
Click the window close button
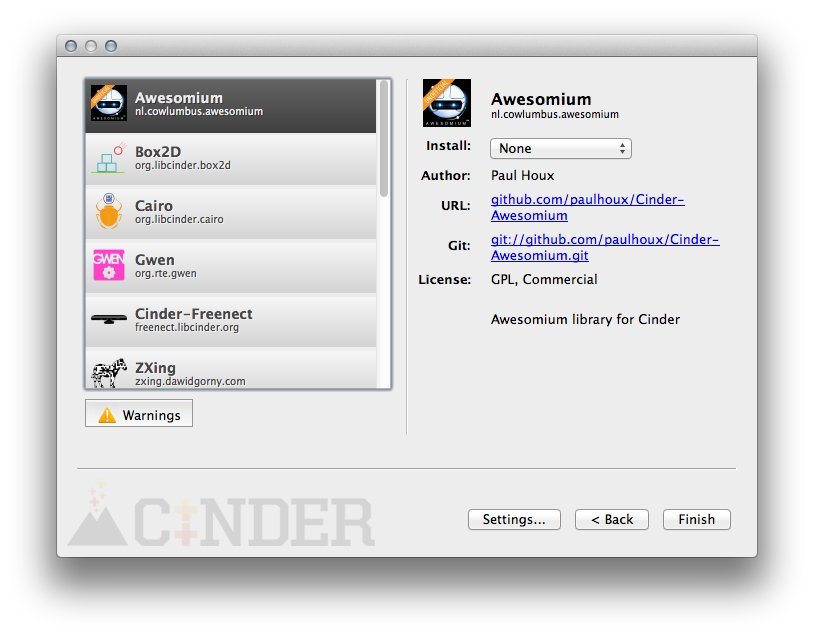(71, 46)
